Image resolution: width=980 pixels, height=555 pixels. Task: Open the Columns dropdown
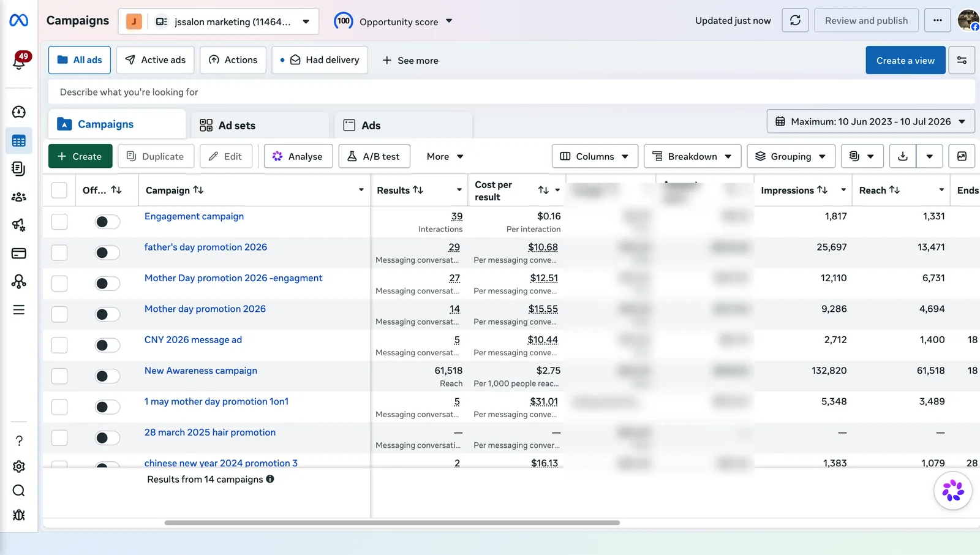click(x=595, y=156)
